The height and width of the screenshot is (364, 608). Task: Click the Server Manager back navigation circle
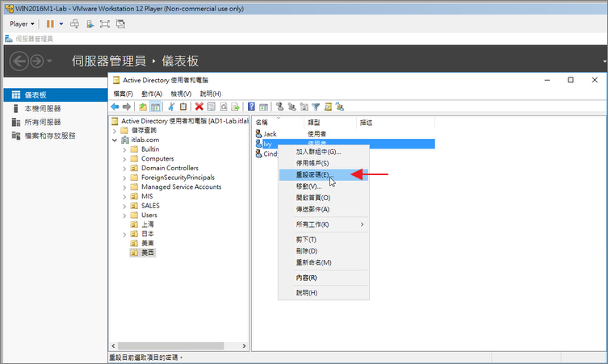point(19,61)
